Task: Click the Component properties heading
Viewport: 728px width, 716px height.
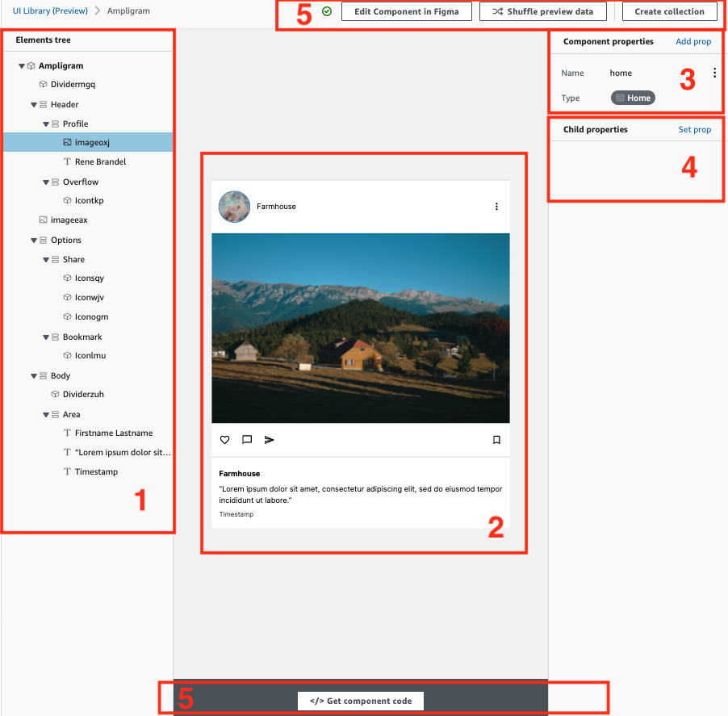Action: coord(609,41)
